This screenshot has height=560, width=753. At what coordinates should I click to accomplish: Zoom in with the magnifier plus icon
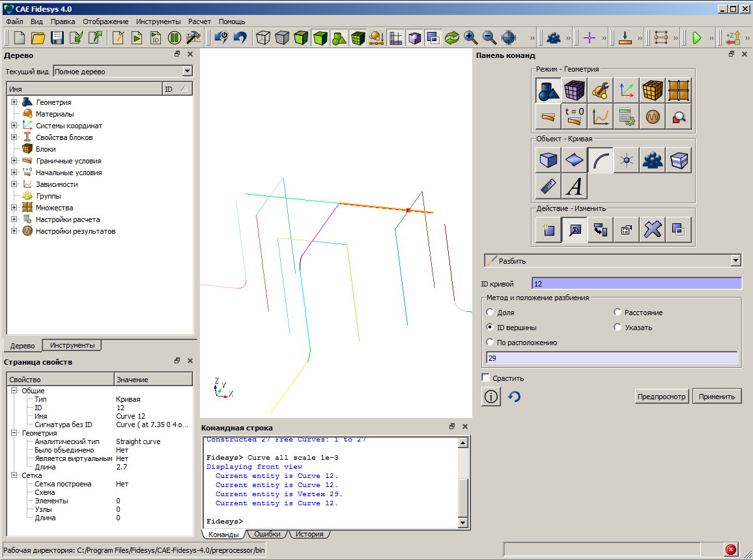tap(470, 38)
